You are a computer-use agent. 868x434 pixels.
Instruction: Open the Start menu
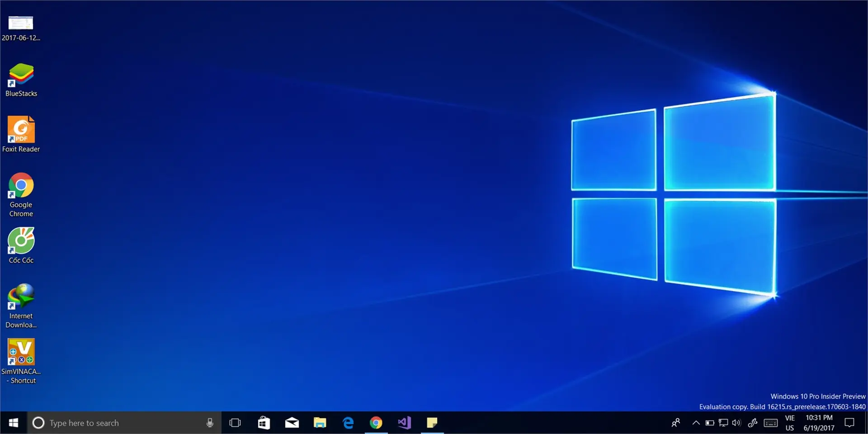[x=13, y=423]
